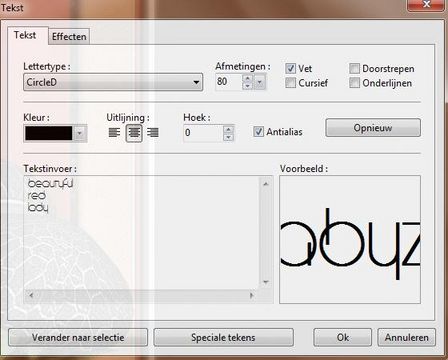Increase Hoek angle with up arrow

pos(228,130)
